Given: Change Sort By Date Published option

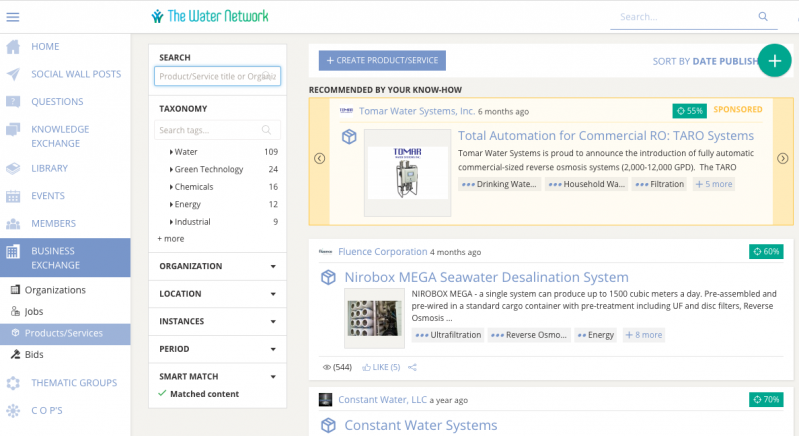Looking at the screenshot, I should click(x=705, y=62).
